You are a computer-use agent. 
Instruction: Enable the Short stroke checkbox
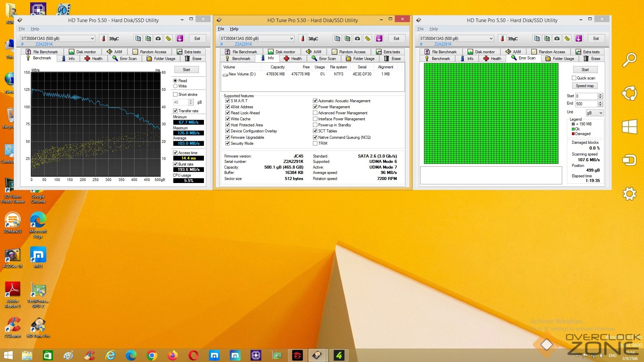click(x=175, y=95)
